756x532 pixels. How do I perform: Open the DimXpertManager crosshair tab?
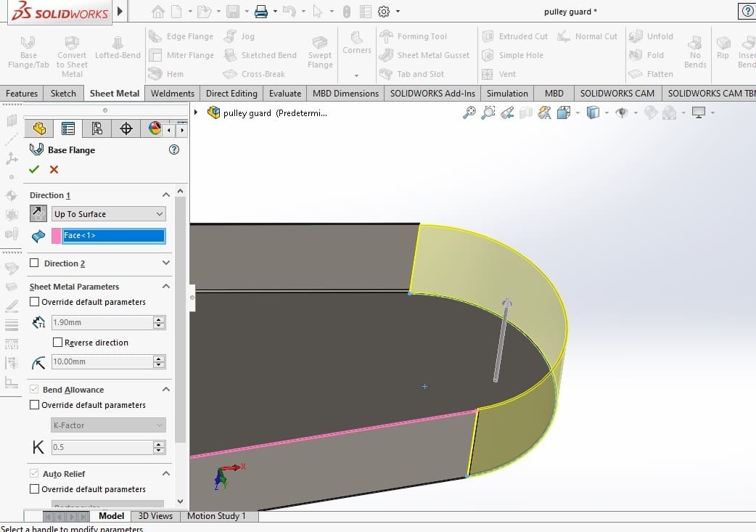(126, 128)
